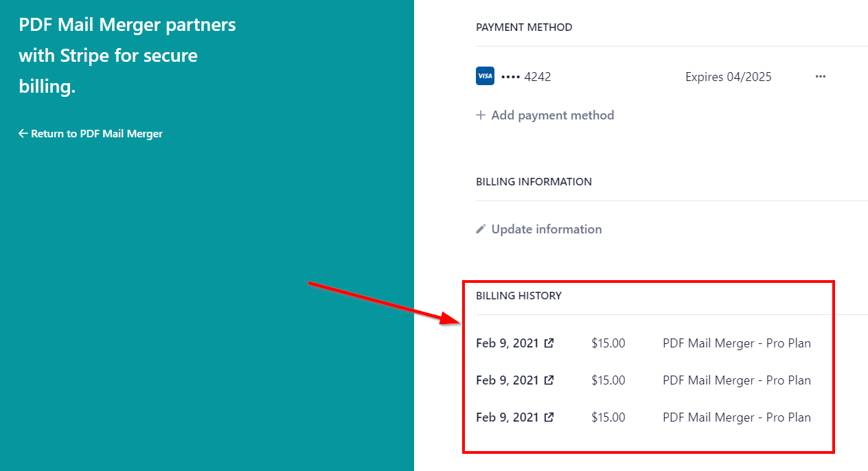Select Pro Plan description in last billing row
The image size is (868, 471).
(x=736, y=417)
